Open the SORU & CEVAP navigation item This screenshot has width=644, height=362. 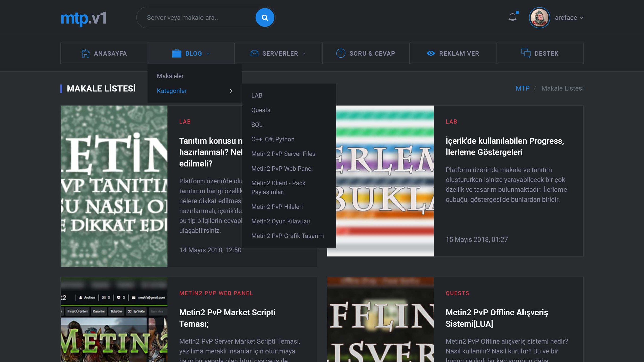(366, 53)
